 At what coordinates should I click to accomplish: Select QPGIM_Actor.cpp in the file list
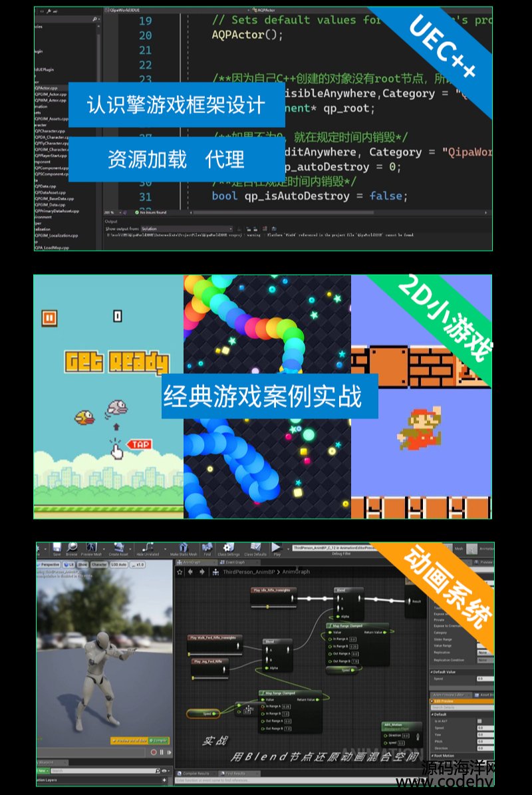(51, 94)
